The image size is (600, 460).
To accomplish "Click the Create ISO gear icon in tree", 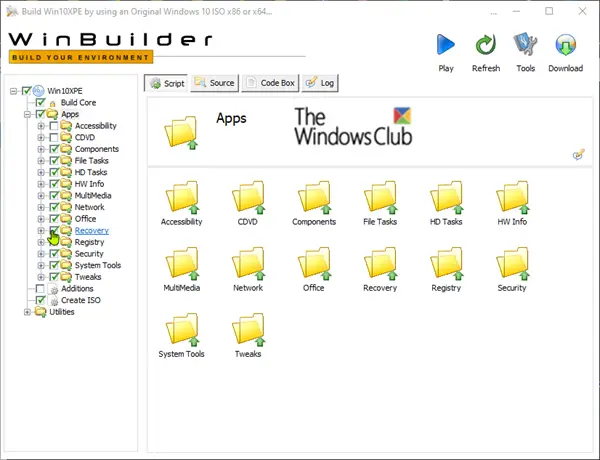I will [x=54, y=301].
